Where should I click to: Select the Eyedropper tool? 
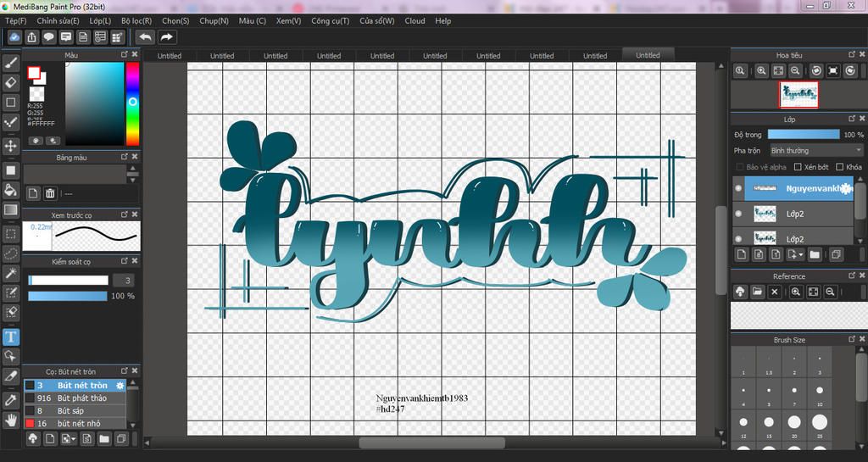pos(10,400)
